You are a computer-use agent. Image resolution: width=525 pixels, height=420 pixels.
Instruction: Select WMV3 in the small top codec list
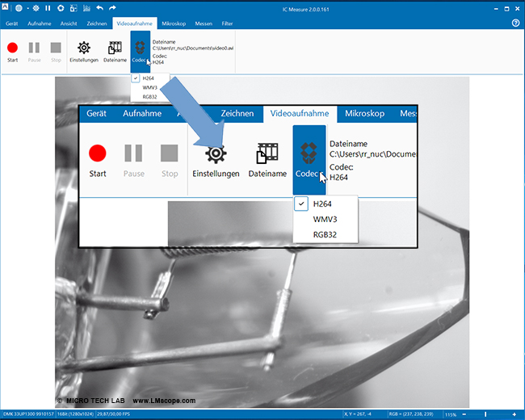149,87
